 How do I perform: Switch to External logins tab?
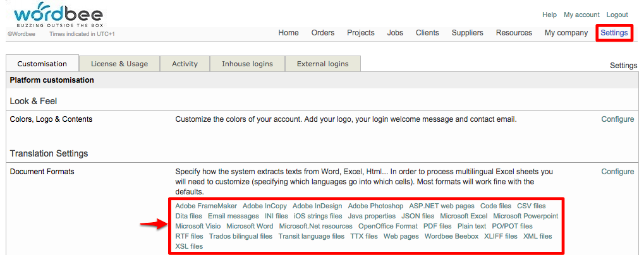click(x=322, y=64)
